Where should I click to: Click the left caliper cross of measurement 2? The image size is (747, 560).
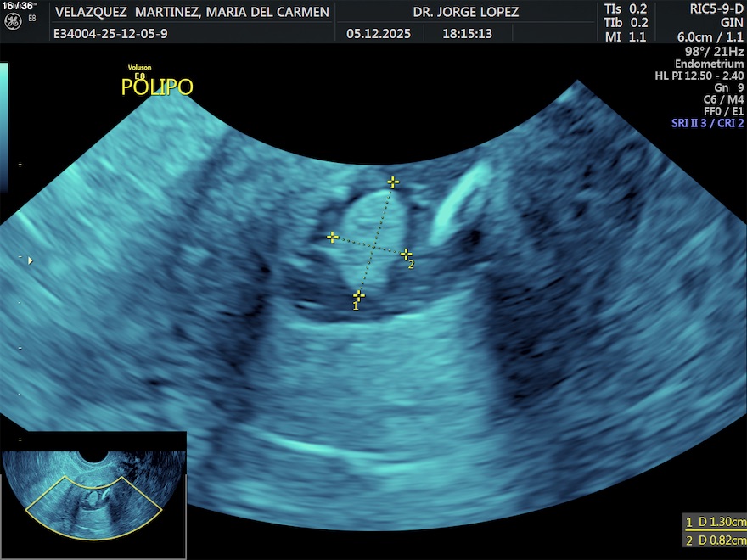coord(333,238)
